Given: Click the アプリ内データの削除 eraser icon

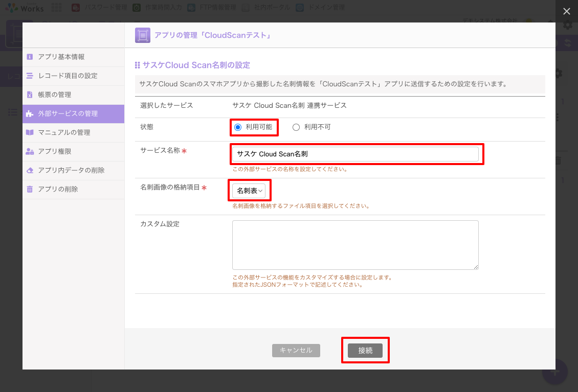Looking at the screenshot, I should click(x=30, y=170).
